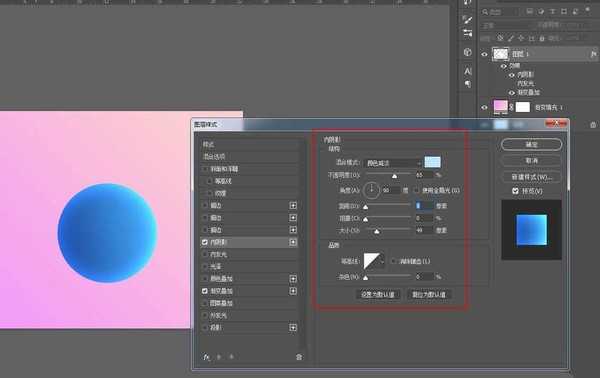600x378 pixels.
Task: Click prevent artboard nesting lock icon
Action: coord(532,38)
